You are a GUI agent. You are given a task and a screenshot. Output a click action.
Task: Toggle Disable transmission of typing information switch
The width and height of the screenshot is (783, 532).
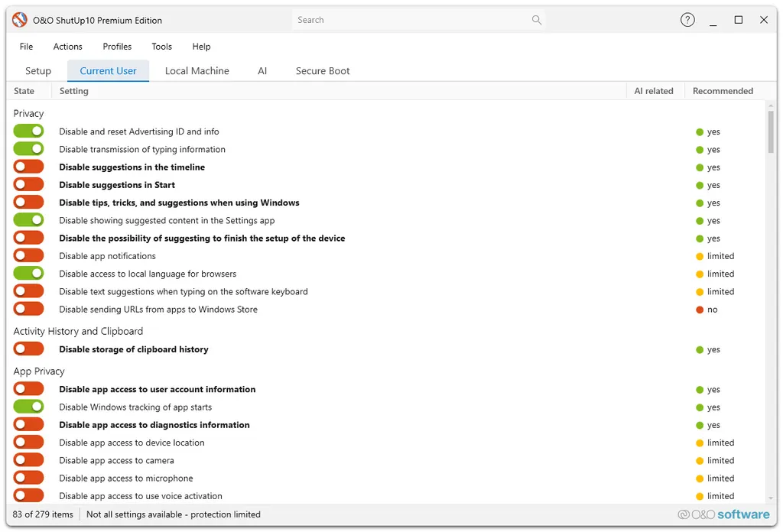pyautogui.click(x=28, y=149)
